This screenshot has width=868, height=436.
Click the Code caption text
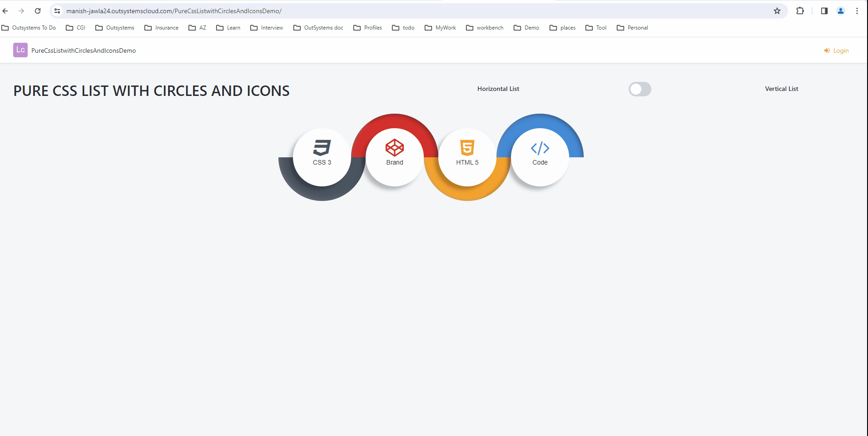(x=540, y=162)
